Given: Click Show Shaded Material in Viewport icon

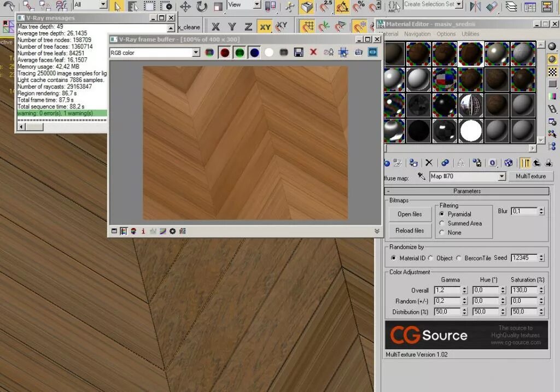Looking at the screenshot, I should tap(509, 162).
